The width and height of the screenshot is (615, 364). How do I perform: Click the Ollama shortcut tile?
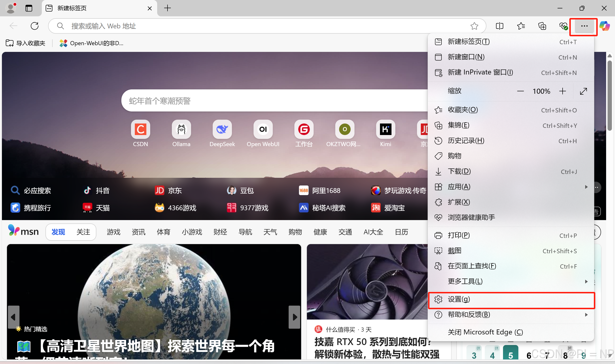[x=181, y=129]
